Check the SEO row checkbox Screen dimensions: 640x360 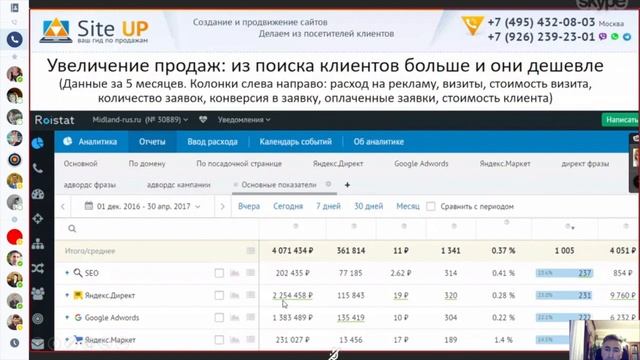coord(219,273)
